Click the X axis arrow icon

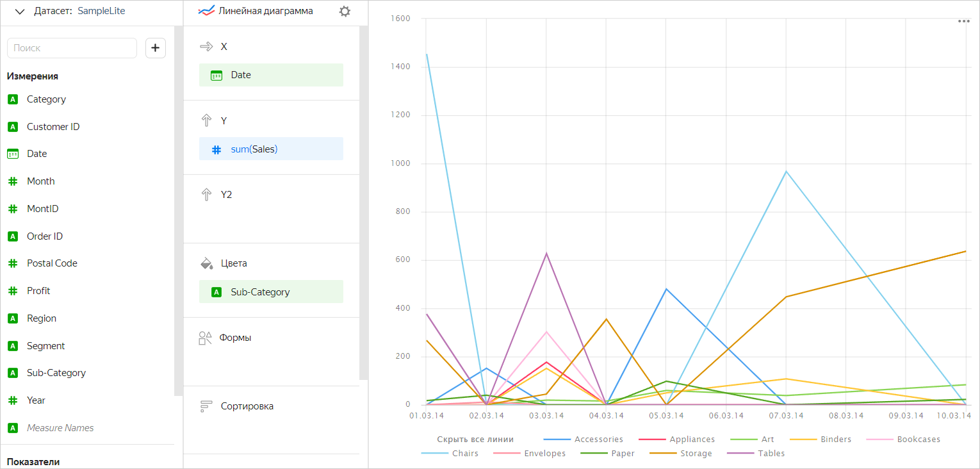point(206,47)
